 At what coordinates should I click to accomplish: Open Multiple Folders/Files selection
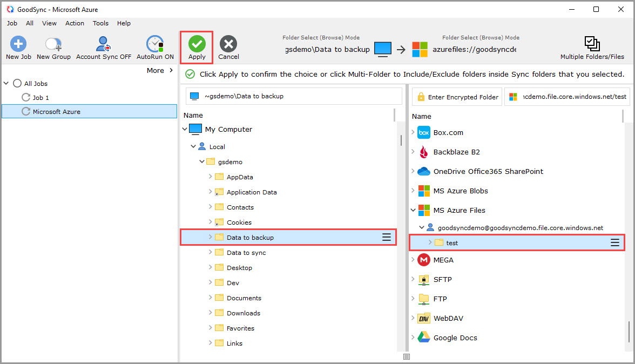(592, 47)
